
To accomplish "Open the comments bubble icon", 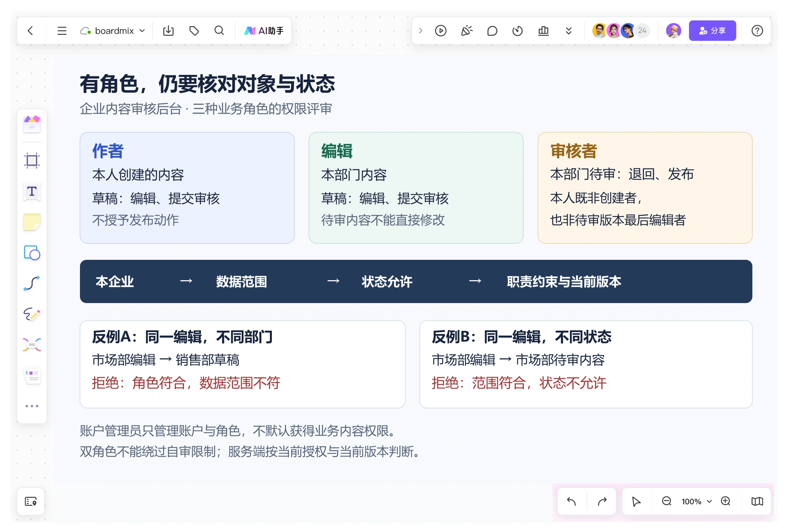I will 492,31.
